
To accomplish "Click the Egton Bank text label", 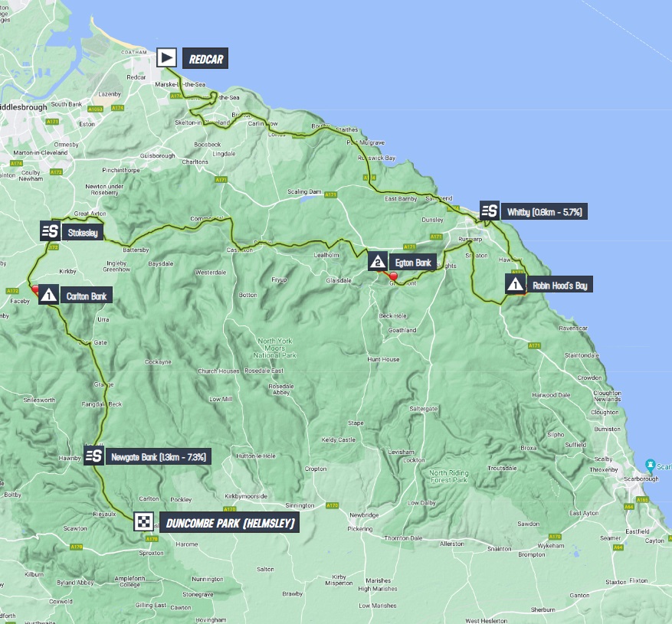I will 414,263.
